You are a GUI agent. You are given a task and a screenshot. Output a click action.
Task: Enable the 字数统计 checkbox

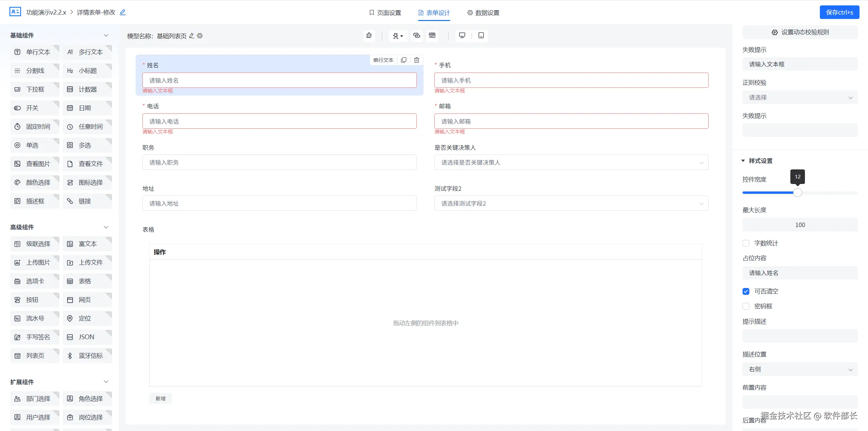[746, 243]
